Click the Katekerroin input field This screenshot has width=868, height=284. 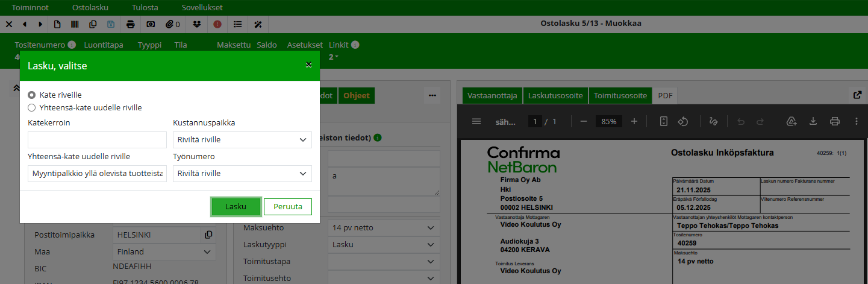click(97, 140)
